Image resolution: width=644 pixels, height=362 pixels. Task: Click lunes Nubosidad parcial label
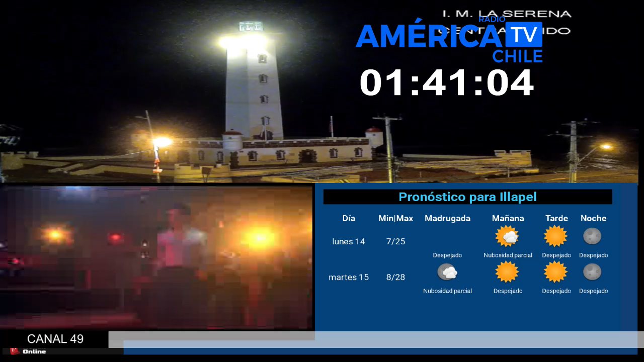[x=508, y=255]
